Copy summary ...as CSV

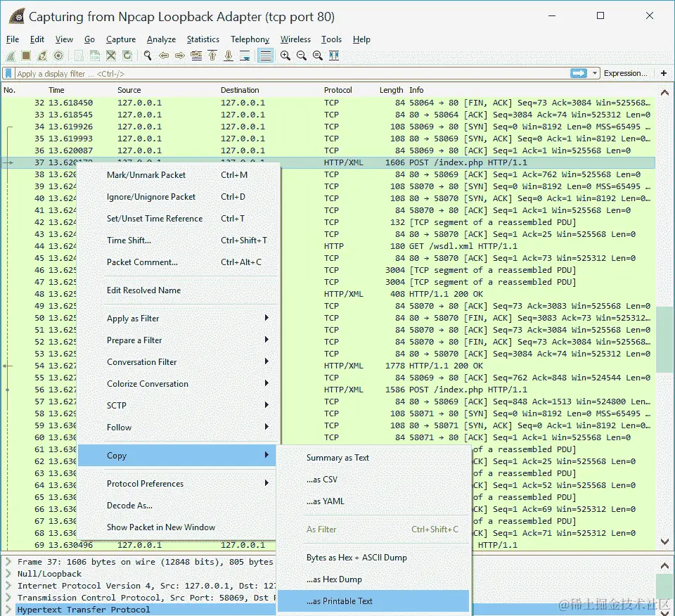[373, 480]
